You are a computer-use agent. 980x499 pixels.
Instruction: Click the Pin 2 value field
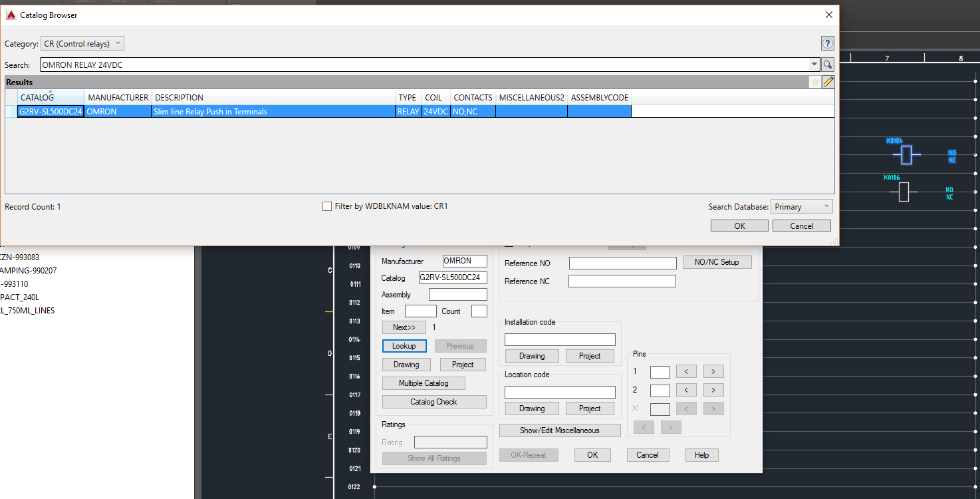(x=660, y=391)
